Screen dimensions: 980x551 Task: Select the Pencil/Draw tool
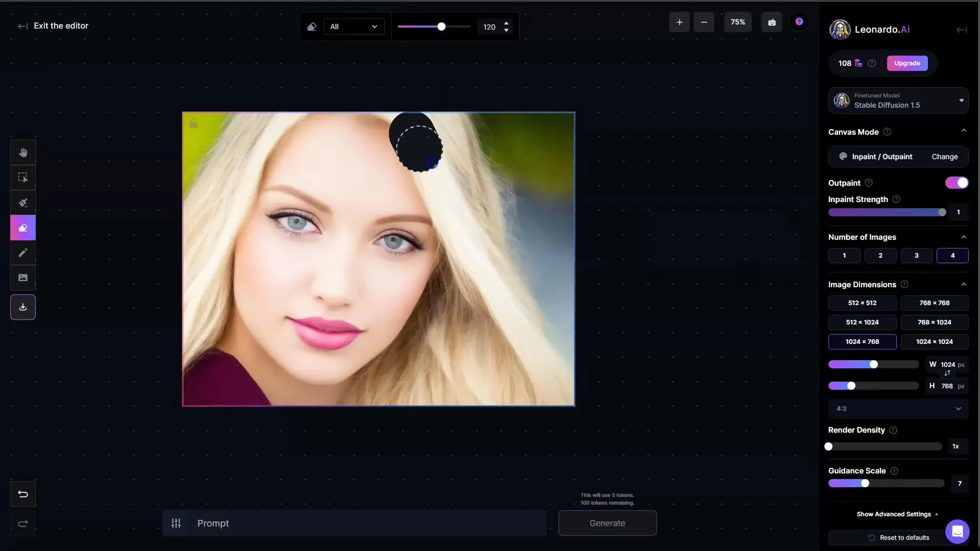22,253
